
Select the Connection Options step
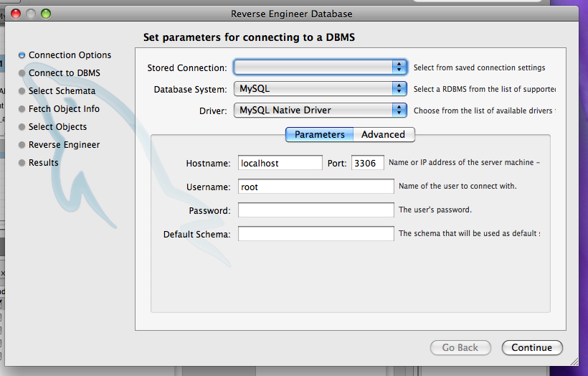click(x=70, y=55)
